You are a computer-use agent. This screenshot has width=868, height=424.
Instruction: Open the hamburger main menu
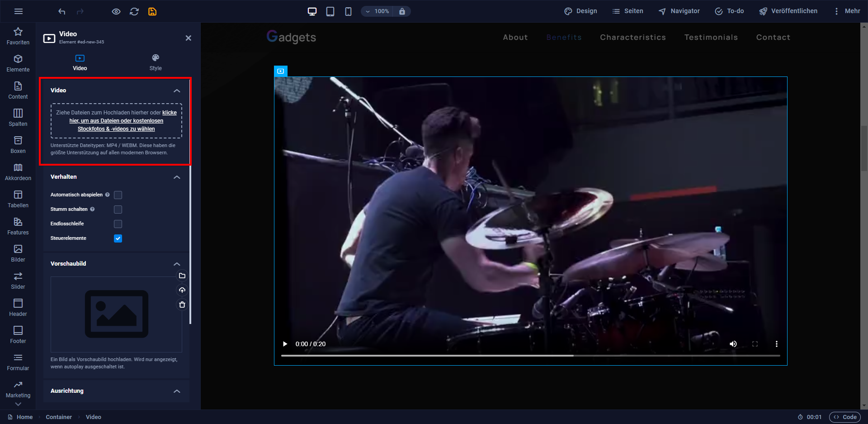coord(19,11)
